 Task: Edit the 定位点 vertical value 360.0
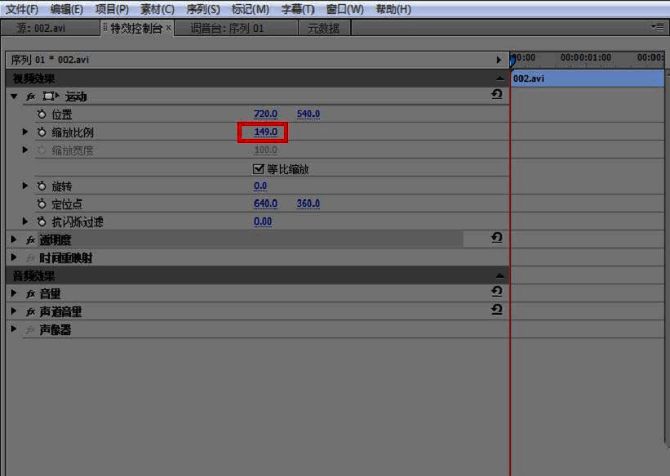308,204
